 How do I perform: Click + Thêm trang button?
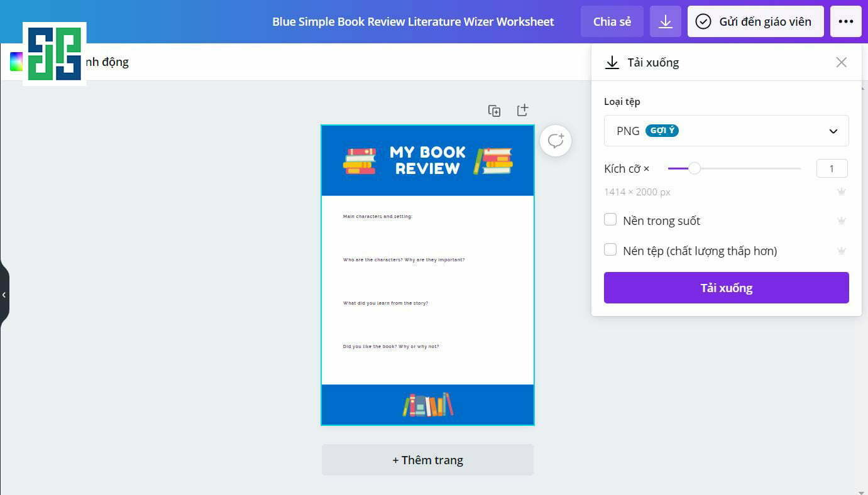tap(428, 460)
